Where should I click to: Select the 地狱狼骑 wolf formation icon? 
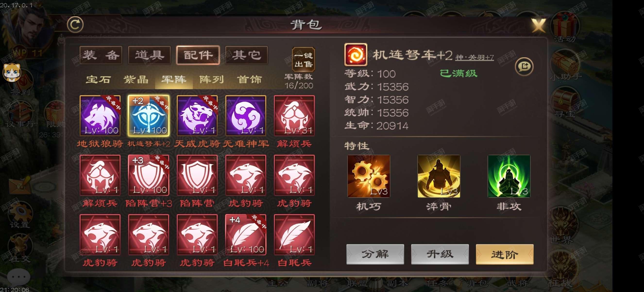click(100, 115)
